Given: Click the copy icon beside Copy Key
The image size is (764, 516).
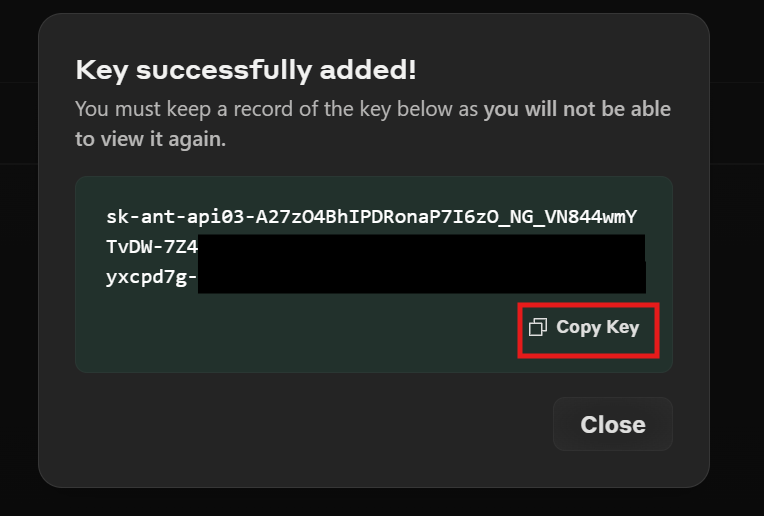Looking at the screenshot, I should pyautogui.click(x=538, y=327).
